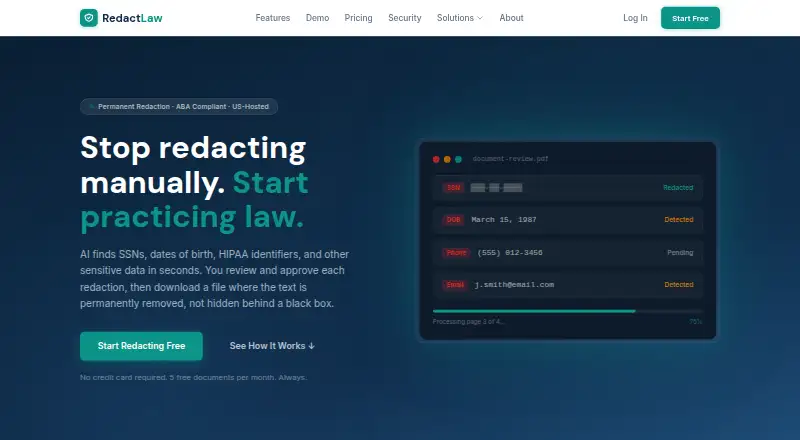Image resolution: width=800 pixels, height=440 pixels.
Task: Click the (555) 012-3456 phone number
Action: (x=510, y=253)
